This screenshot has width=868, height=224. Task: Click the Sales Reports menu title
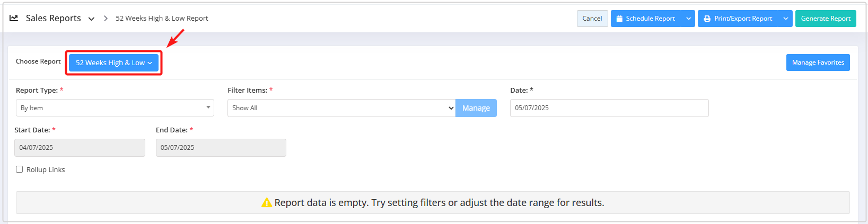point(53,18)
